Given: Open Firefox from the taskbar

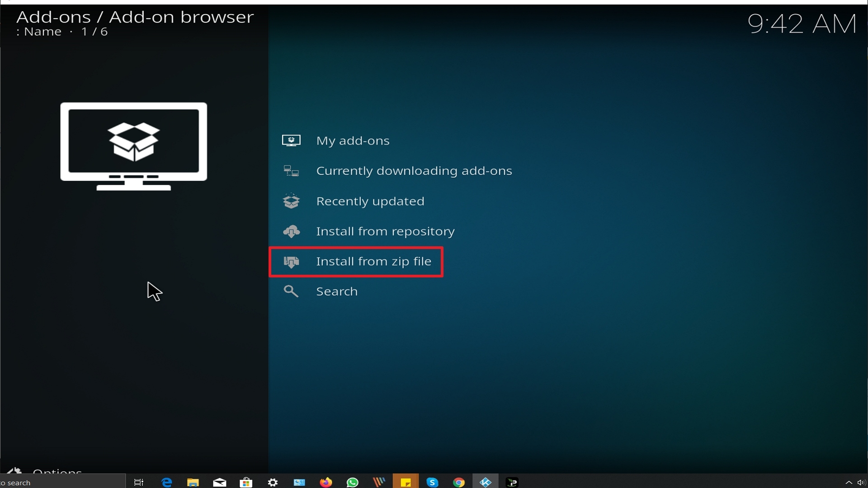Looking at the screenshot, I should click(x=326, y=482).
